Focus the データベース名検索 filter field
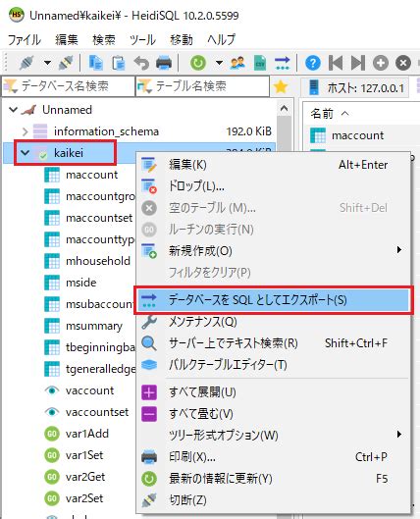 pyautogui.click(x=69, y=86)
